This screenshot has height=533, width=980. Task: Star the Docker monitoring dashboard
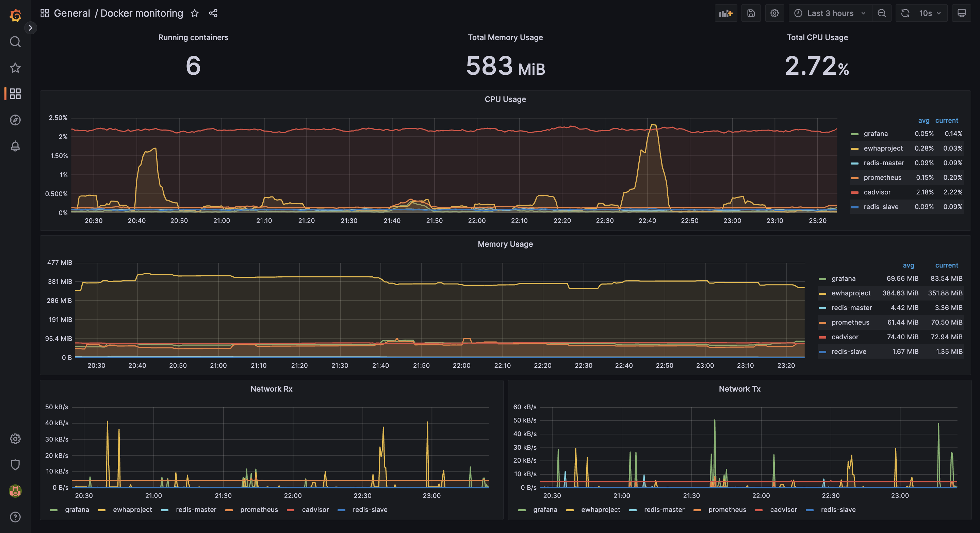194,13
